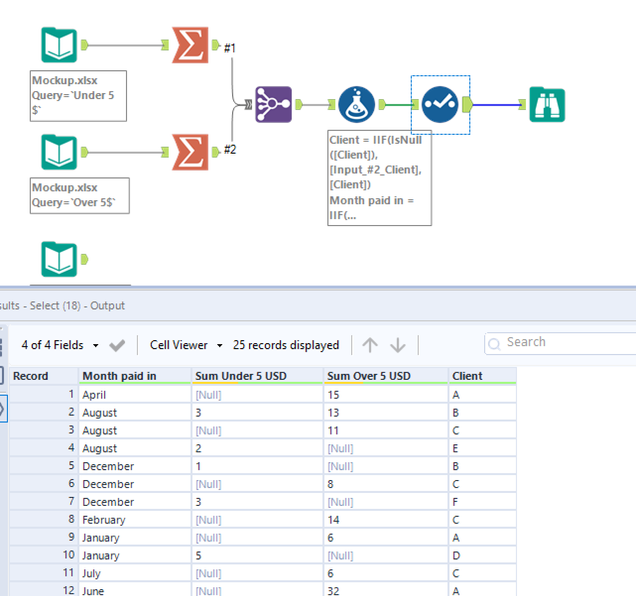Select Client value E in record 4
The width and height of the screenshot is (636, 596).
482,448
